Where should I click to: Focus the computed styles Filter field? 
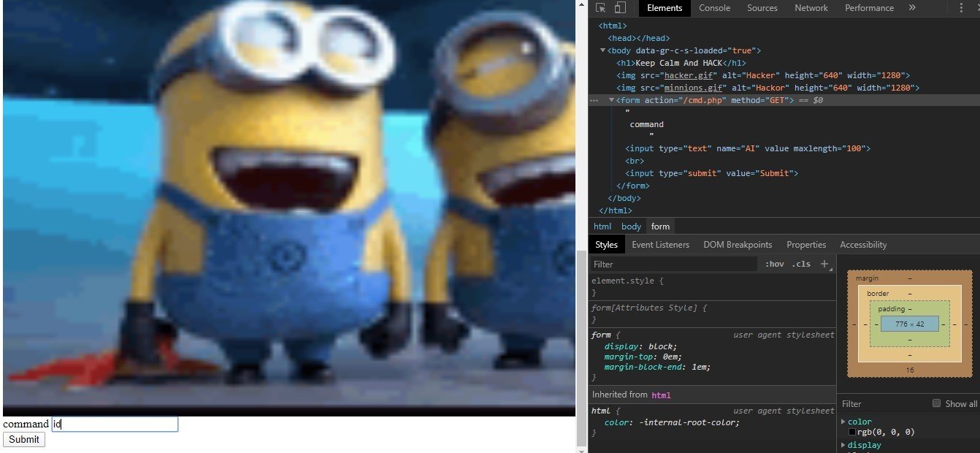click(884, 403)
